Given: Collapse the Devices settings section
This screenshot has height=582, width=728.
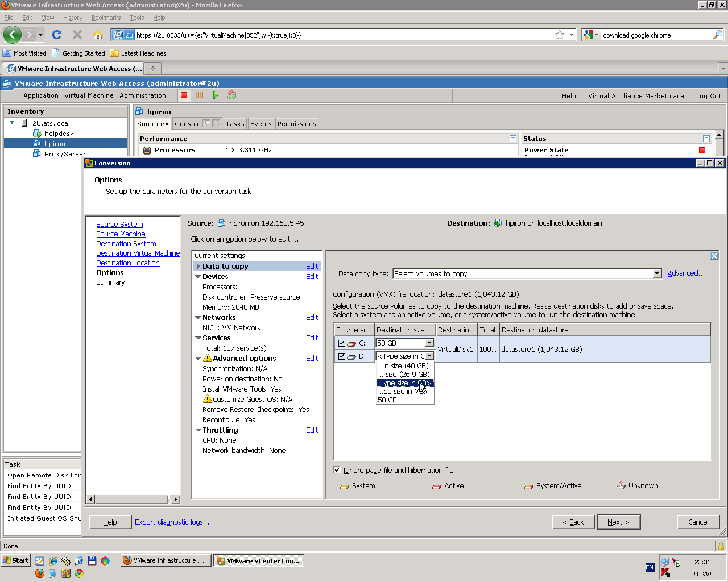Looking at the screenshot, I should click(x=198, y=277).
